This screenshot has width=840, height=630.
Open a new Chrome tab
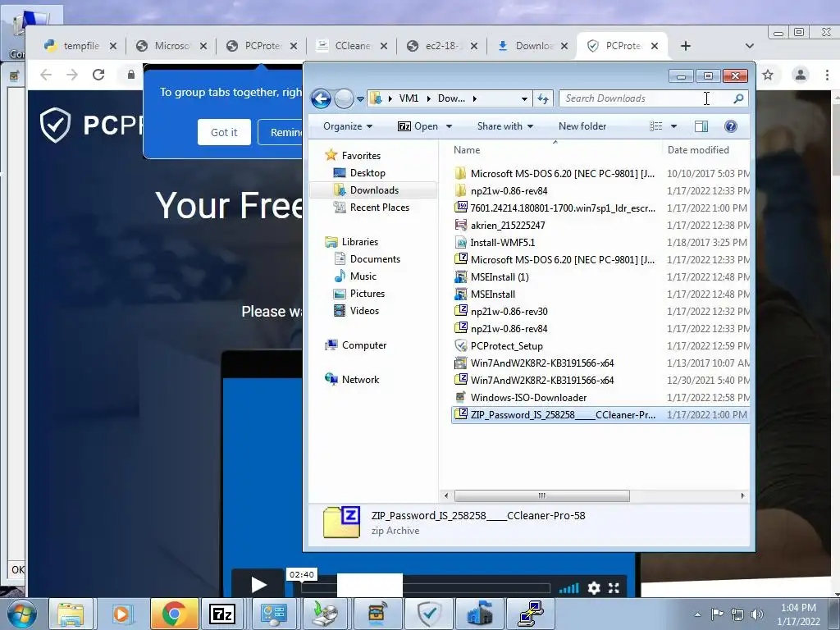coord(685,46)
